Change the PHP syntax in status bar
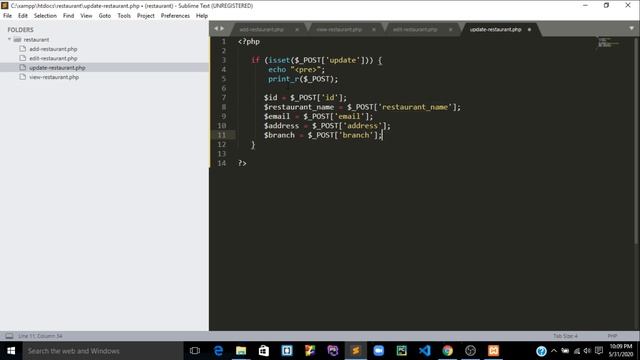Viewport: 640px width, 360px height. (x=612, y=336)
